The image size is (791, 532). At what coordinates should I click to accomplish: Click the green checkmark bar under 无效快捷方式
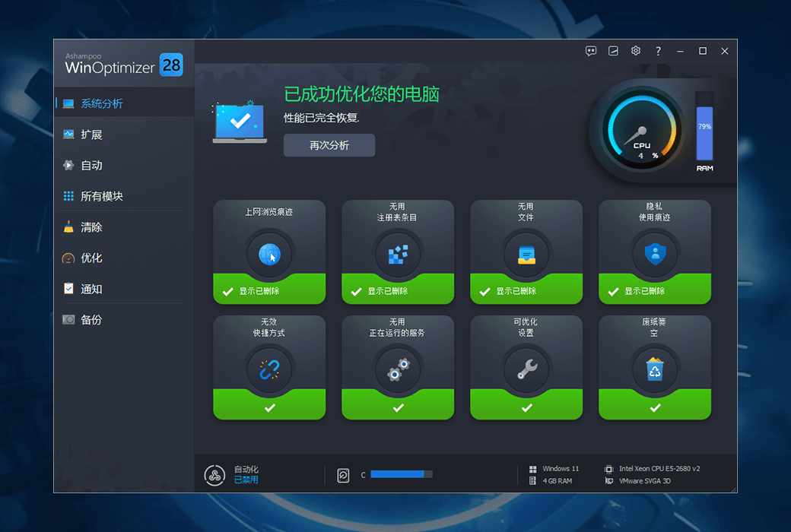[x=269, y=407]
